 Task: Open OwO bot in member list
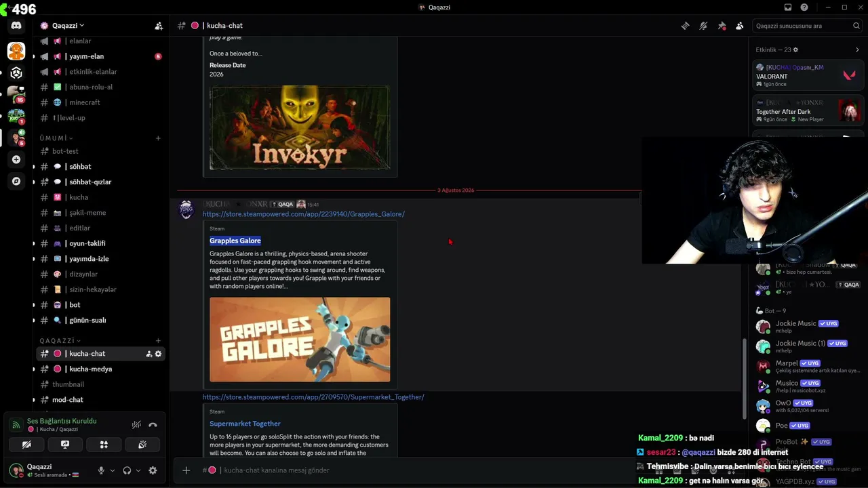click(807, 406)
